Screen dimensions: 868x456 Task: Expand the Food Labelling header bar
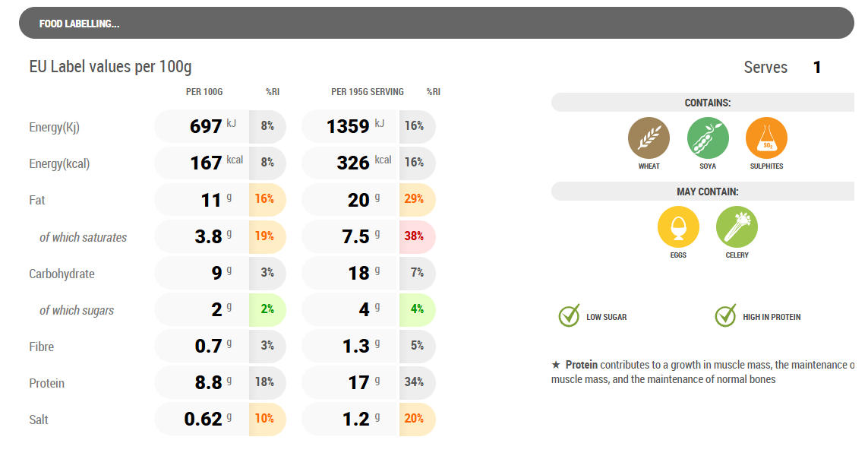(436, 24)
